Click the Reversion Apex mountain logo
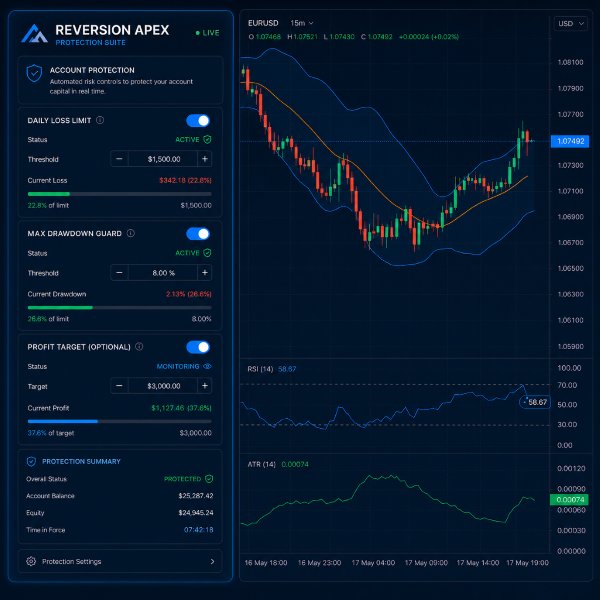The height and width of the screenshot is (600, 600). (x=34, y=33)
